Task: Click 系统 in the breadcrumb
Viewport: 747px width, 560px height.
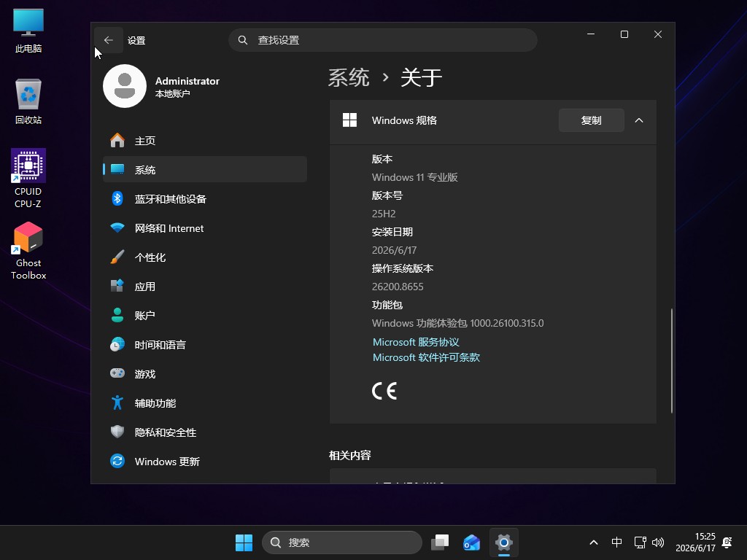Action: (x=349, y=77)
